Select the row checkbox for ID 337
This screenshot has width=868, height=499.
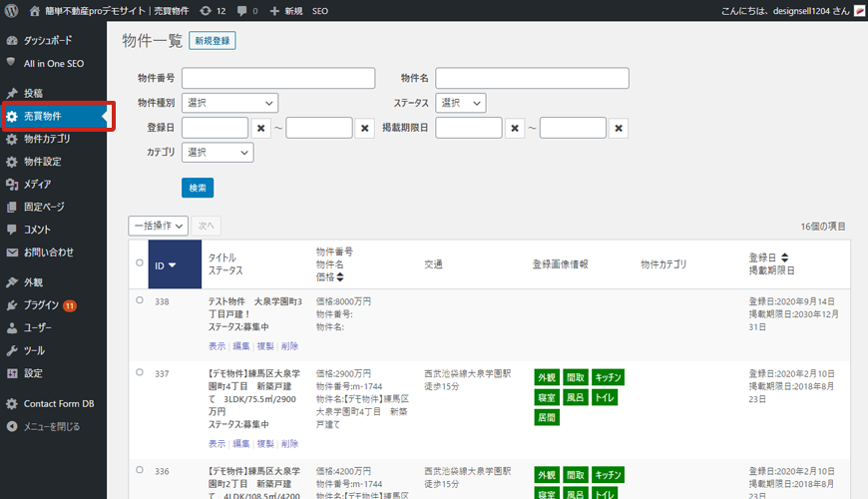point(140,372)
